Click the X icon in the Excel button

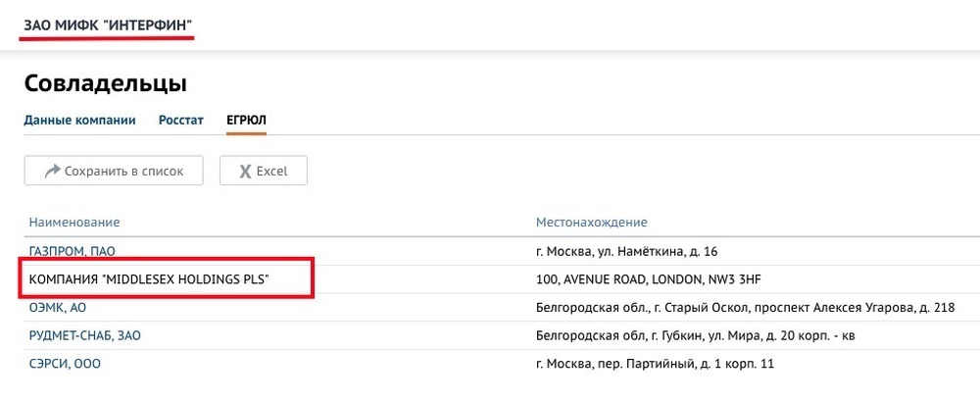(x=246, y=171)
